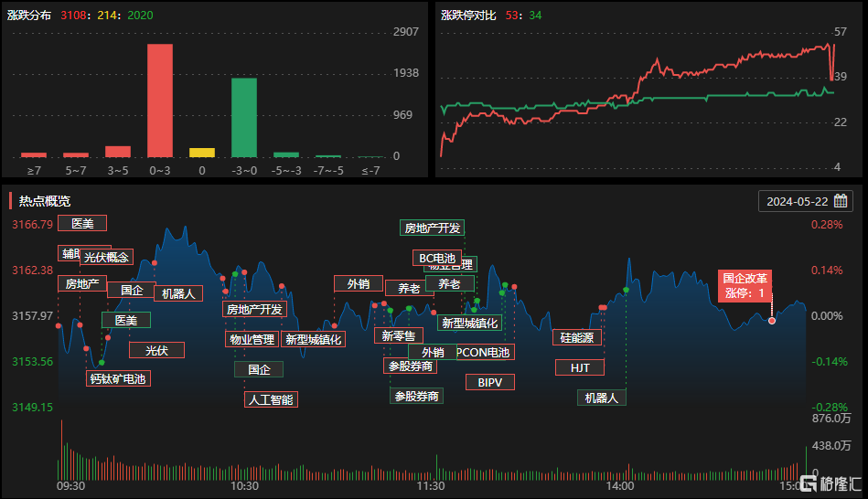The width and height of the screenshot is (868, 499).
Task: Select the tall red 0~3 distribution bar
Action: (160, 101)
